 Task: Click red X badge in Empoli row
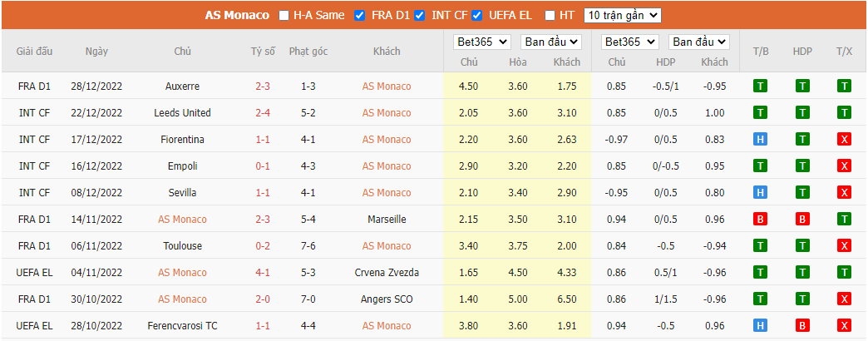pyautogui.click(x=844, y=166)
